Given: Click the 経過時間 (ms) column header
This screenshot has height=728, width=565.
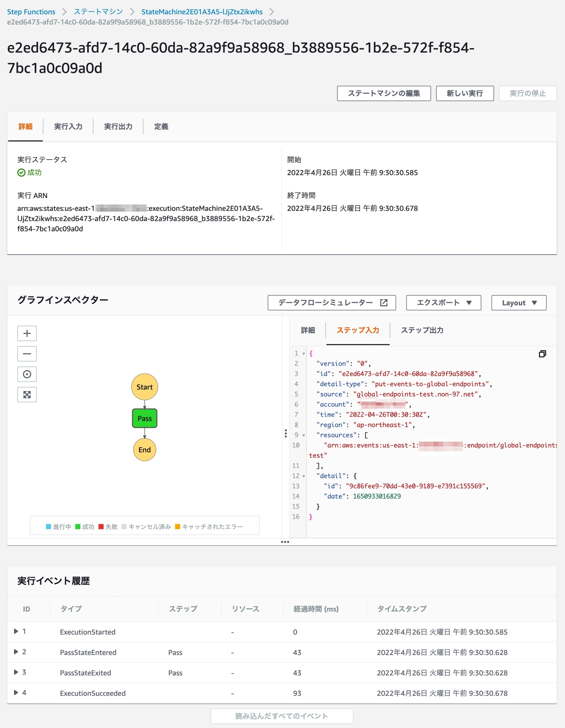Looking at the screenshot, I should (x=316, y=609).
